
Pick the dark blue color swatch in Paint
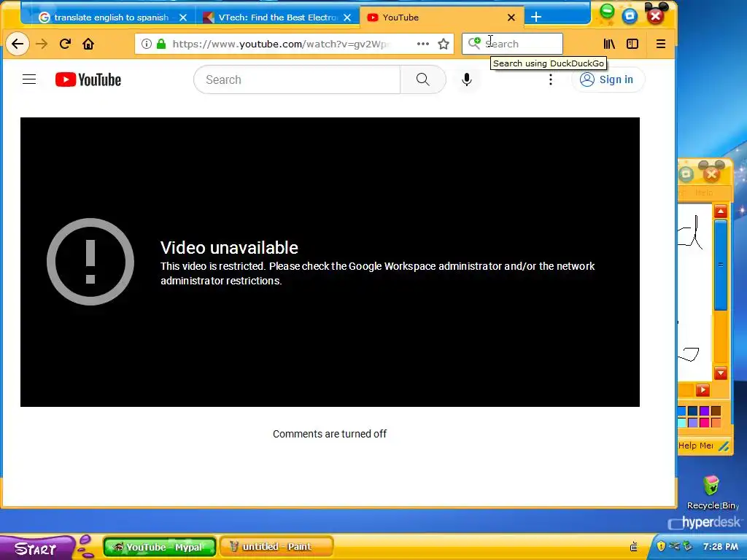tap(693, 411)
